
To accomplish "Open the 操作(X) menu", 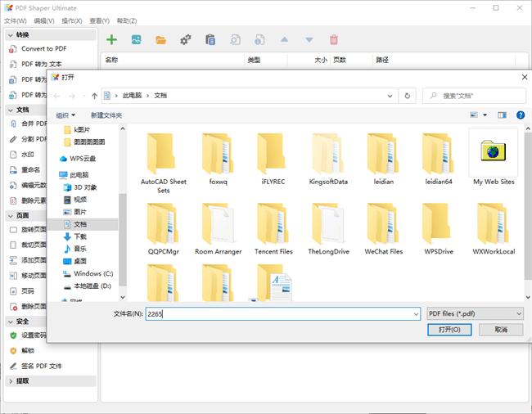I will coord(71,21).
